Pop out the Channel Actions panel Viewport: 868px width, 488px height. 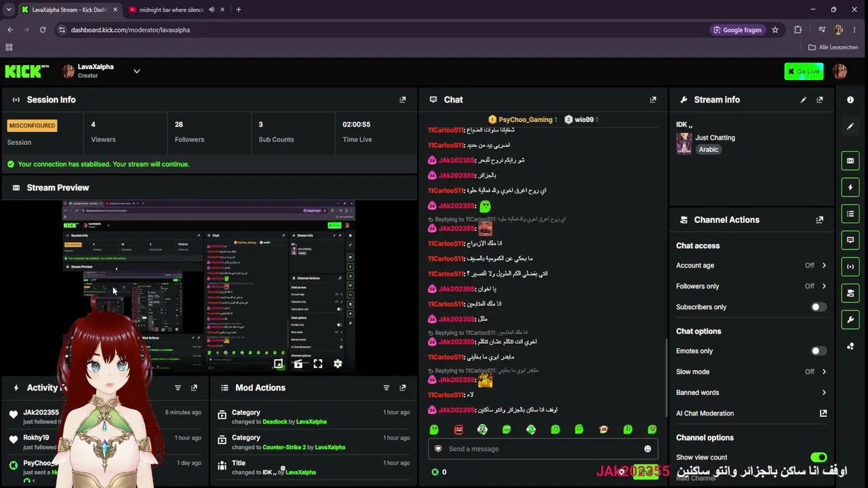click(820, 220)
